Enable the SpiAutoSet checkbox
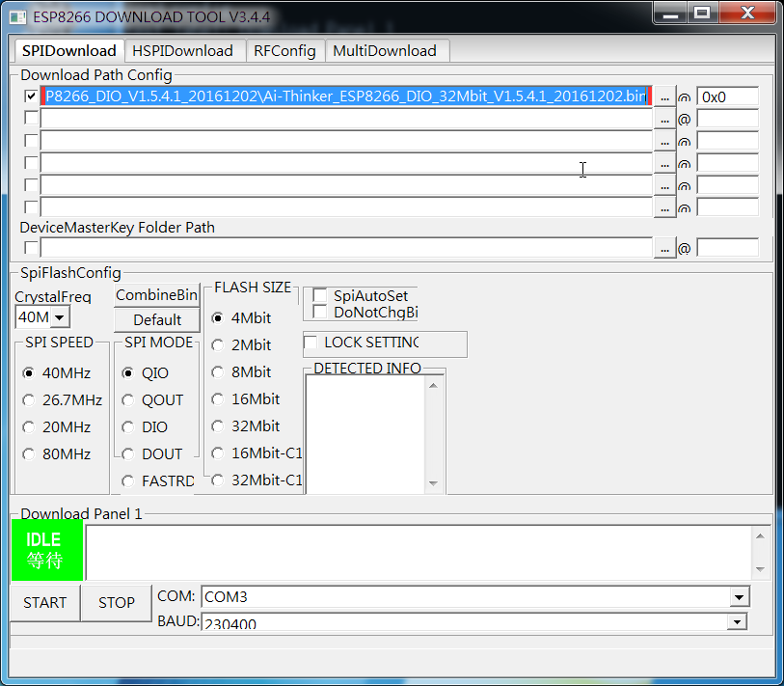 (320, 296)
